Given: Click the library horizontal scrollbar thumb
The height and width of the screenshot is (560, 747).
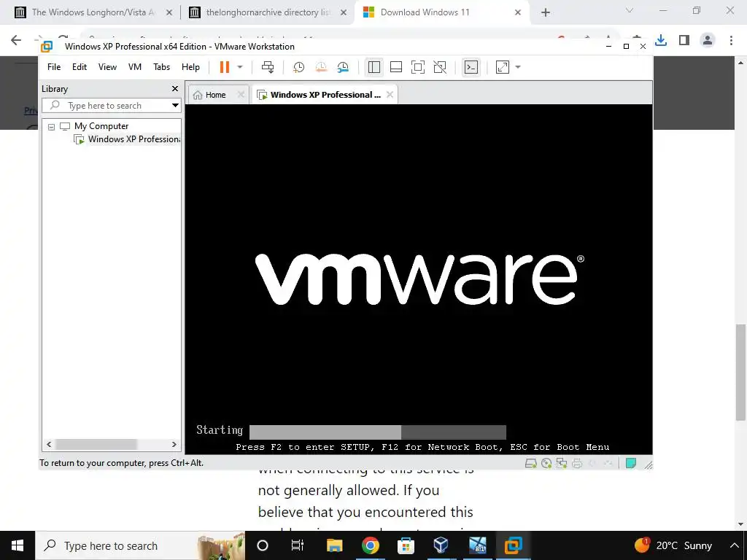Looking at the screenshot, I should (x=96, y=444).
